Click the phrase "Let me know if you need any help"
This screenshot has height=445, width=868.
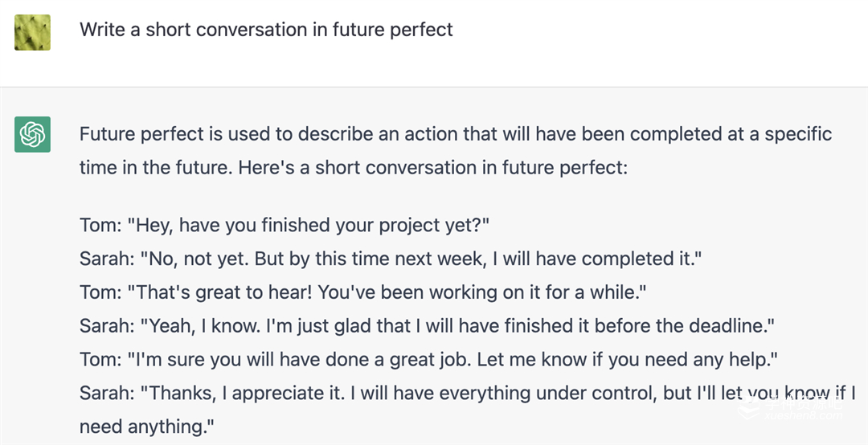pyautogui.click(x=627, y=360)
